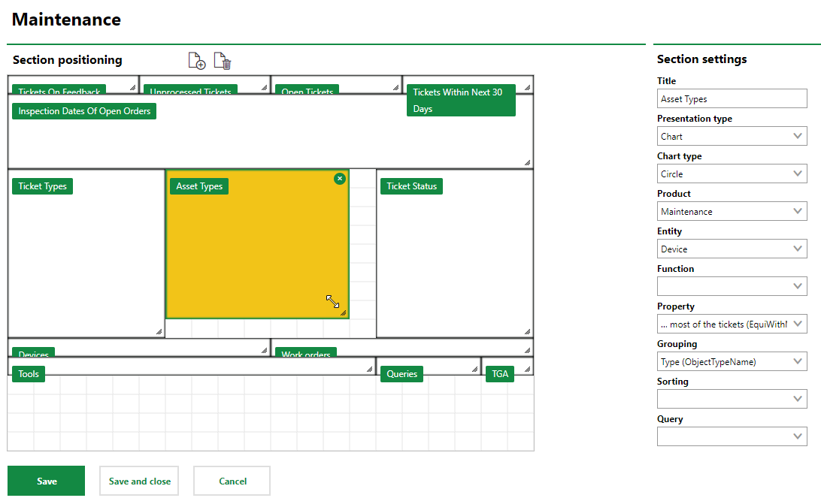
Task: Save the dashboard layout
Action: pyautogui.click(x=46, y=481)
